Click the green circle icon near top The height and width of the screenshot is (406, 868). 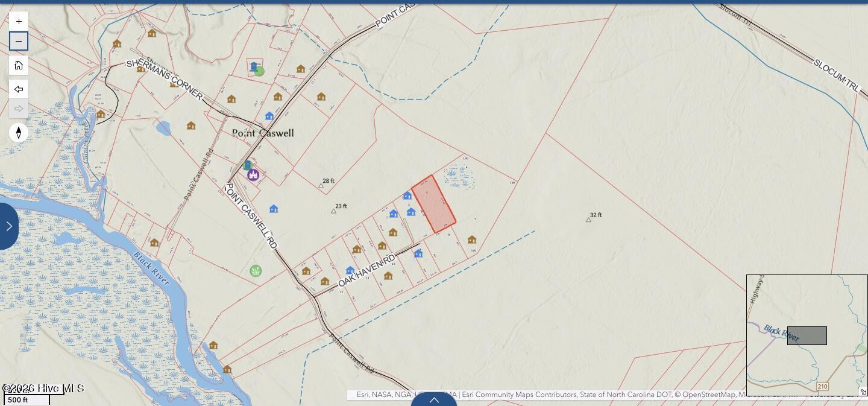click(x=259, y=71)
